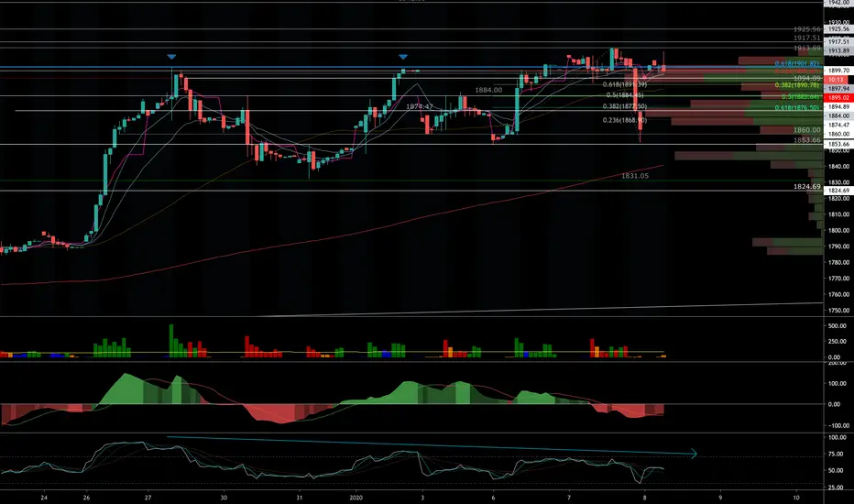Click the 1831.05 moving average label

coord(635,176)
